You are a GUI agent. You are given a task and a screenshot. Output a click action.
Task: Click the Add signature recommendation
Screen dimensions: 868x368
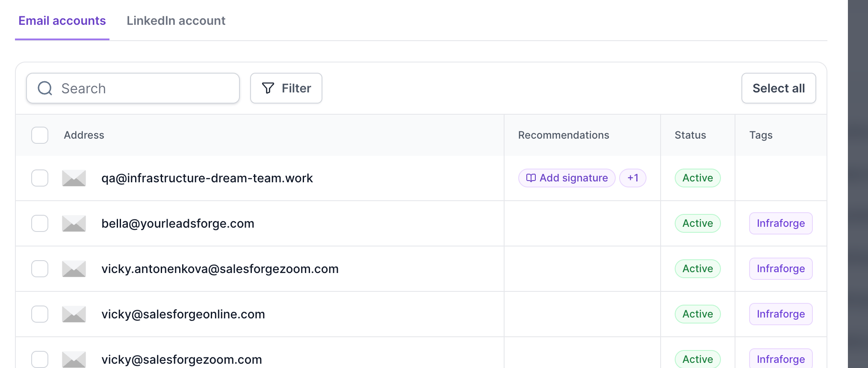pos(573,178)
